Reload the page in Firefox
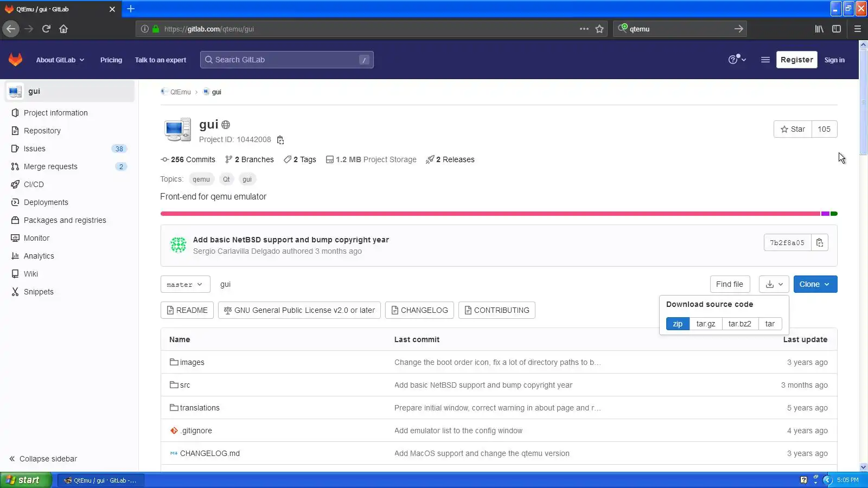868x488 pixels. [46, 29]
